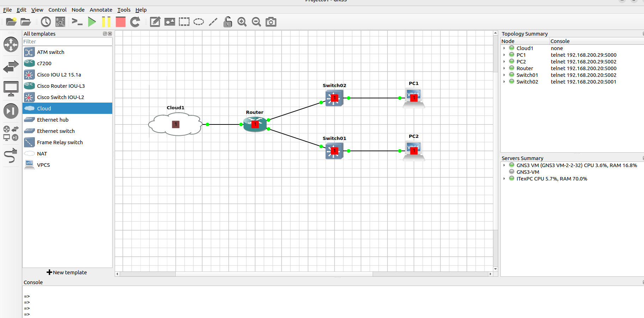Toggle lock on all items padlock icon
This screenshot has width=644, height=318.
(x=228, y=22)
